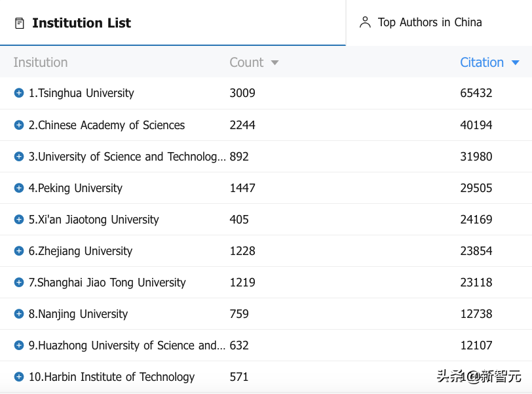532x394 pixels.
Task: Click plus icon beside Shanghai Jiao Tong University
Action: click(19, 282)
